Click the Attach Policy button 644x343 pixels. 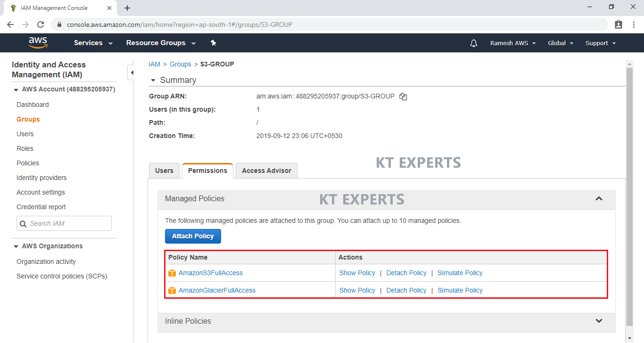(x=193, y=236)
